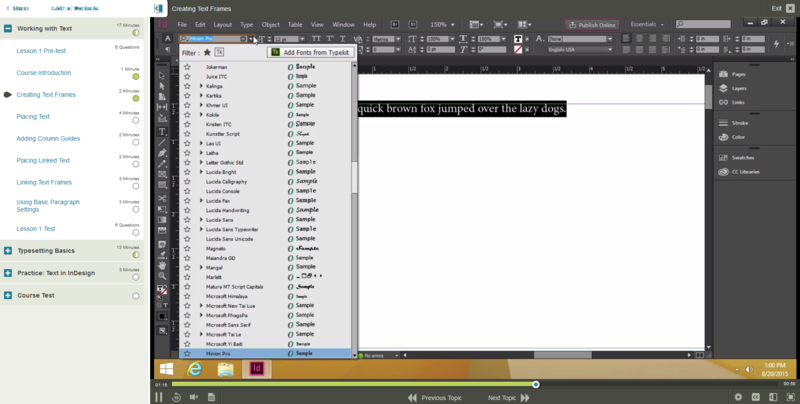This screenshot has height=404, width=800.
Task: Expand the Mangal font family
Action: [202, 267]
